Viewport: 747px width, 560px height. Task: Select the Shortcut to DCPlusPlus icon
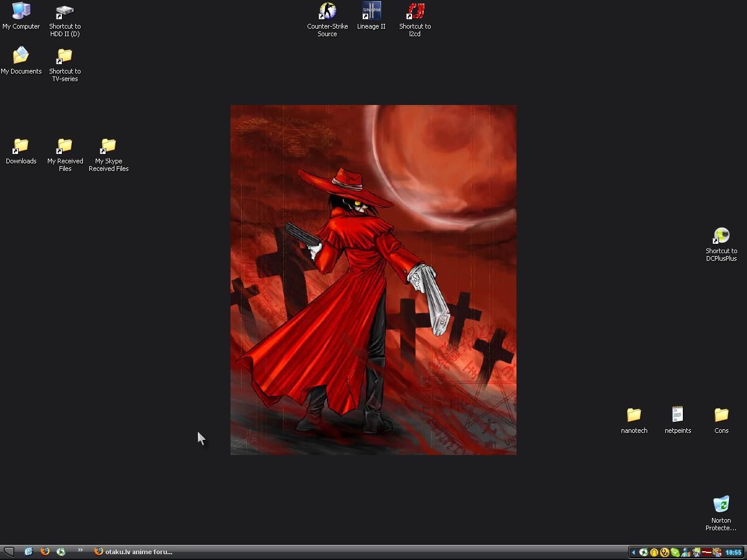(721, 244)
